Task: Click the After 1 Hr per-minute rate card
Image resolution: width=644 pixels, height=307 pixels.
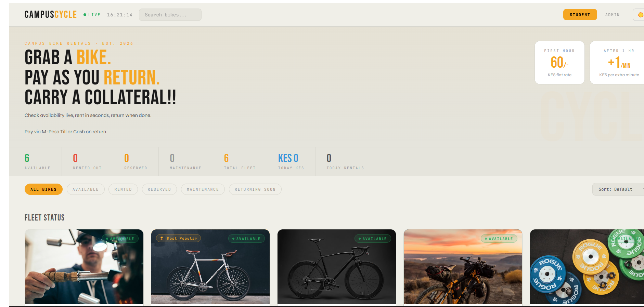Action: 618,63
